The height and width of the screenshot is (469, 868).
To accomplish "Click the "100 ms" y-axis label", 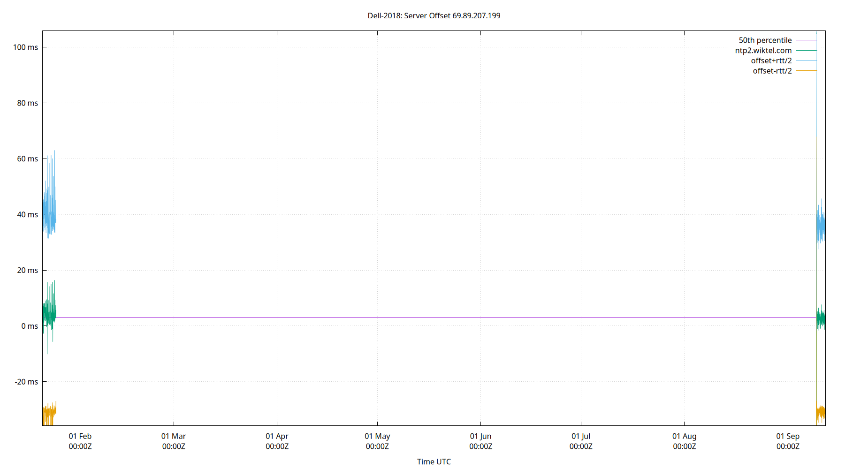I will pos(26,47).
